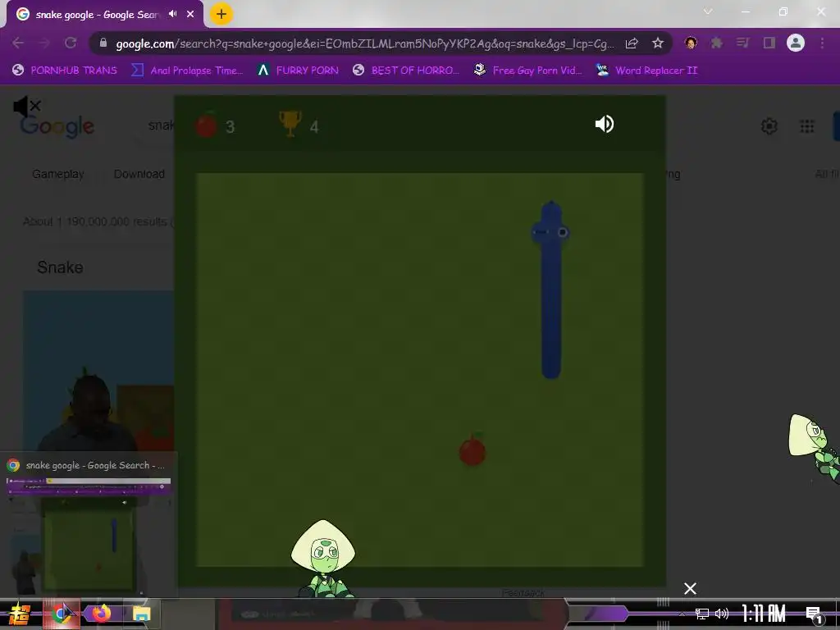Click the muted speaker overlay icon
The width and height of the screenshot is (840, 630).
pos(26,107)
